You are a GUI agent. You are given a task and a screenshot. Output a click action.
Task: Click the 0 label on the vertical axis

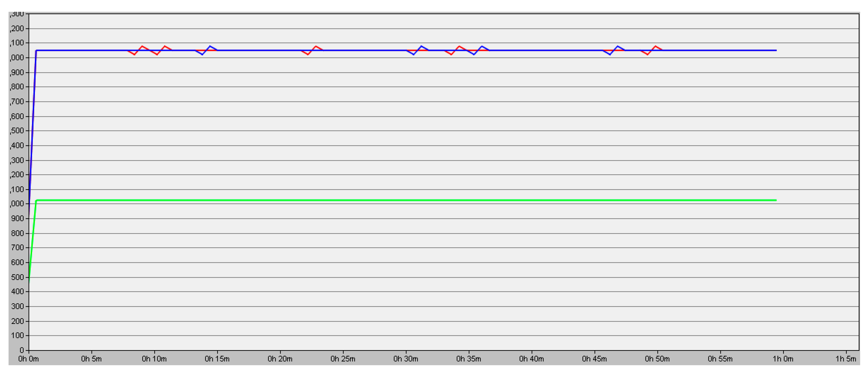(x=22, y=350)
